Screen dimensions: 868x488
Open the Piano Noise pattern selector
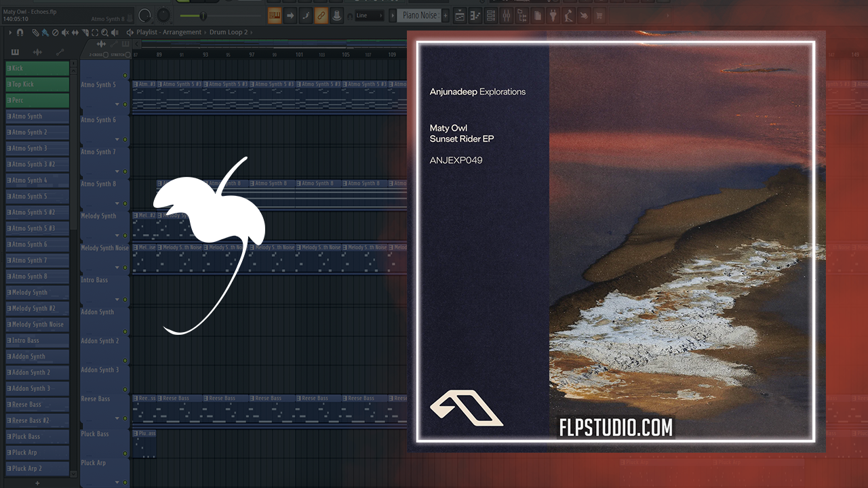(420, 15)
